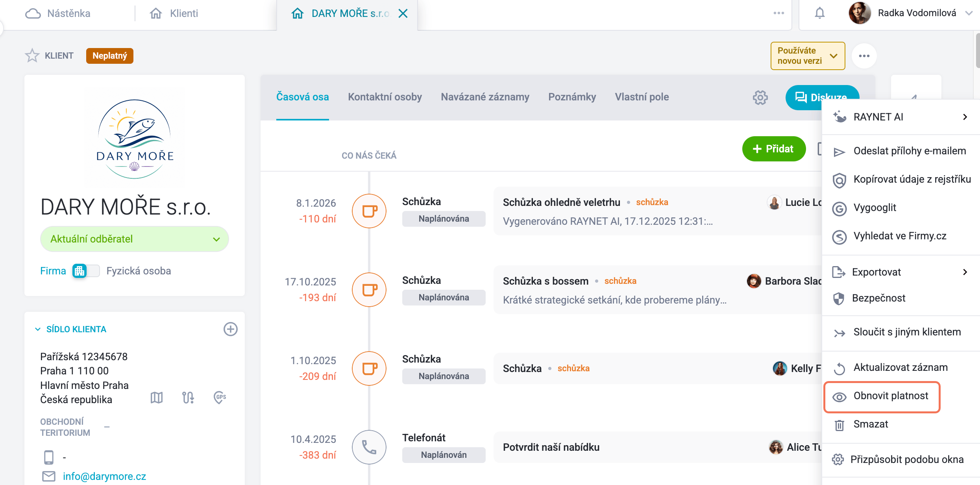Select Fyzická osoba label
Screen dimensions: 980x485
[139, 271]
